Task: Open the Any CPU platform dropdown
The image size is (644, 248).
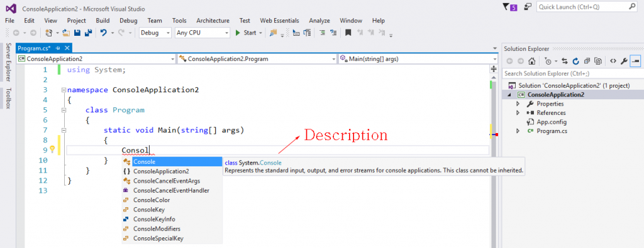Action: click(x=202, y=33)
